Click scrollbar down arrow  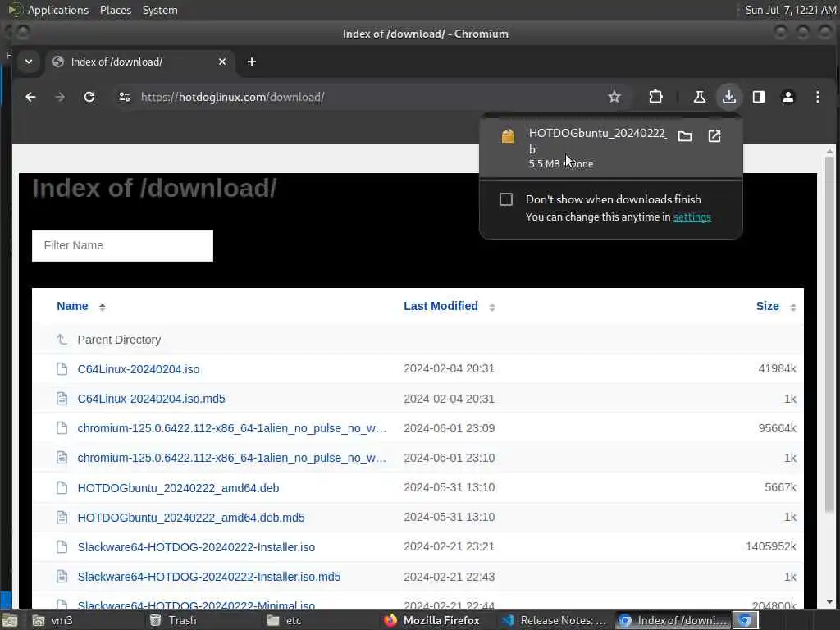pos(830,603)
